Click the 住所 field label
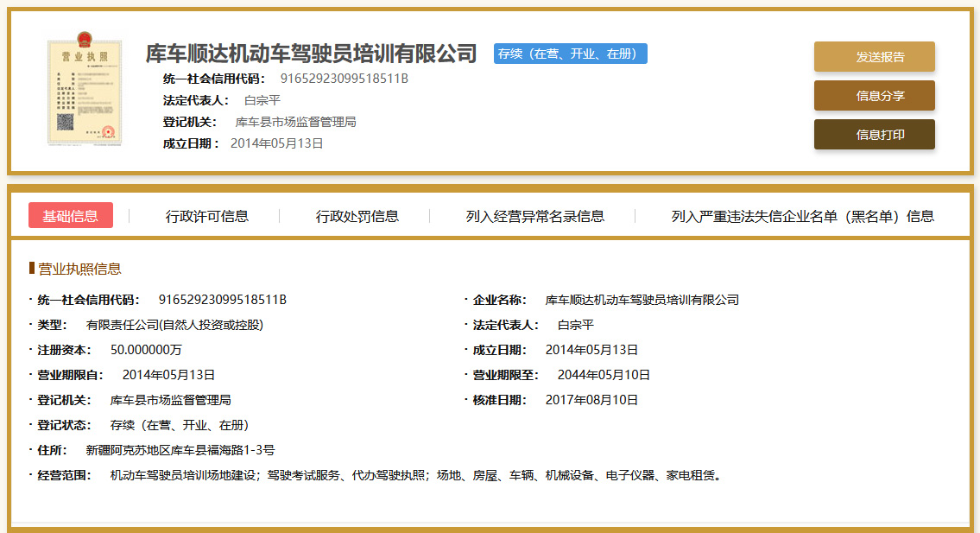Image resolution: width=980 pixels, height=533 pixels. (x=52, y=450)
